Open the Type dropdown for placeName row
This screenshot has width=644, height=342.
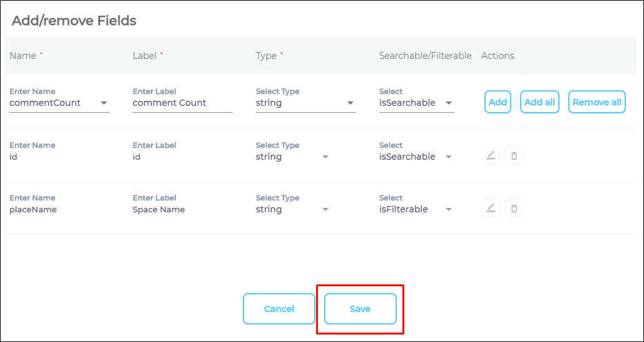point(325,210)
